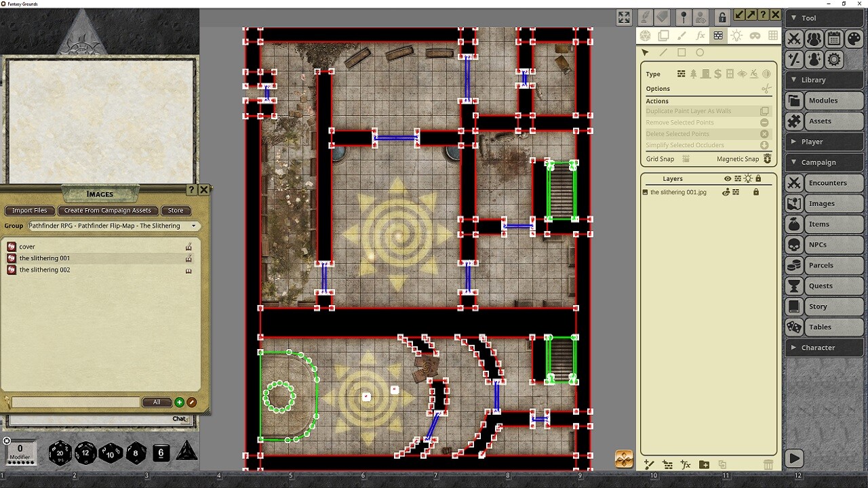Viewport: 868px width, 488px height.
Task: Toggle lock on the slithering 001.jpg layer
Action: click(756, 192)
